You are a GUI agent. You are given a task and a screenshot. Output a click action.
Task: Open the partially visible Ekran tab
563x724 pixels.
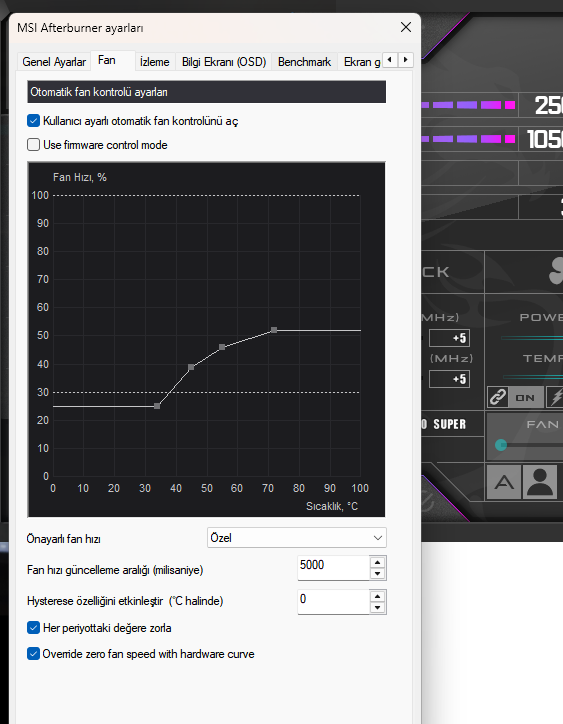point(360,62)
